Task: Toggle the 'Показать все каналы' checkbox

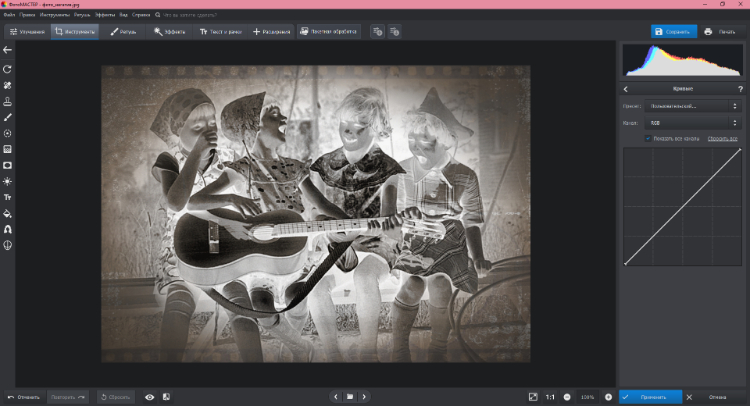Action: point(648,138)
